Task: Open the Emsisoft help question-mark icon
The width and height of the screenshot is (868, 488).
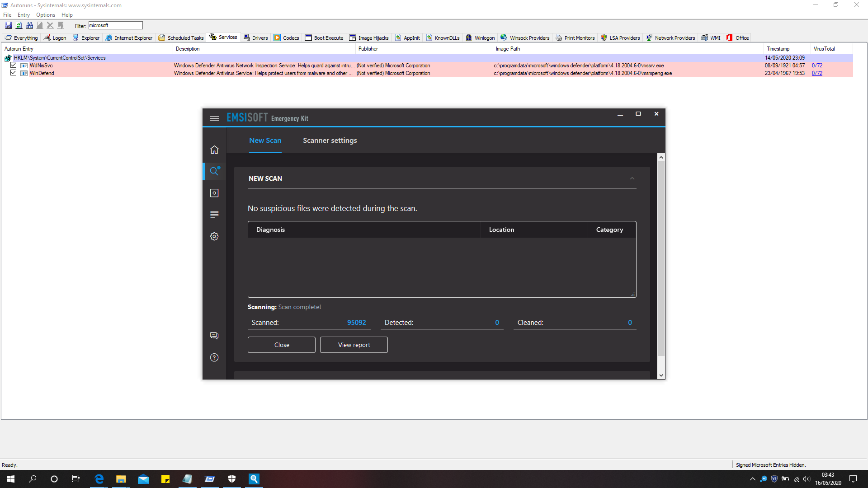Action: 214,357
